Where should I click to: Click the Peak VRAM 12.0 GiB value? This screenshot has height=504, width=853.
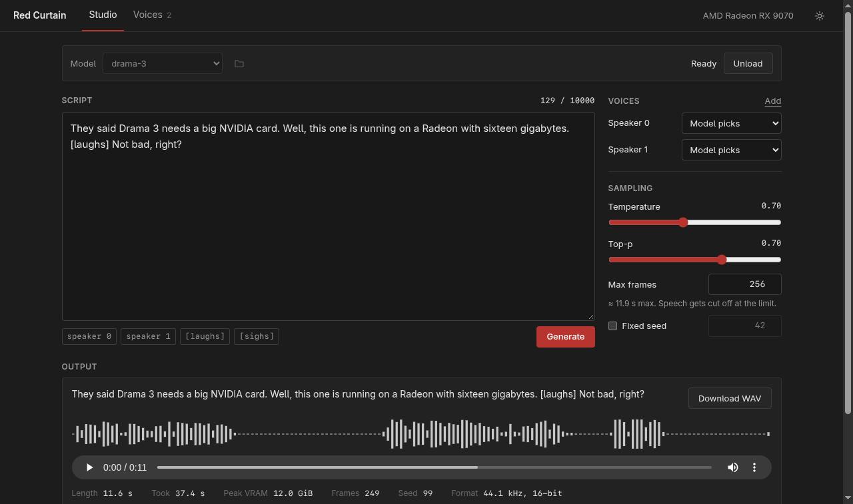[x=293, y=493]
